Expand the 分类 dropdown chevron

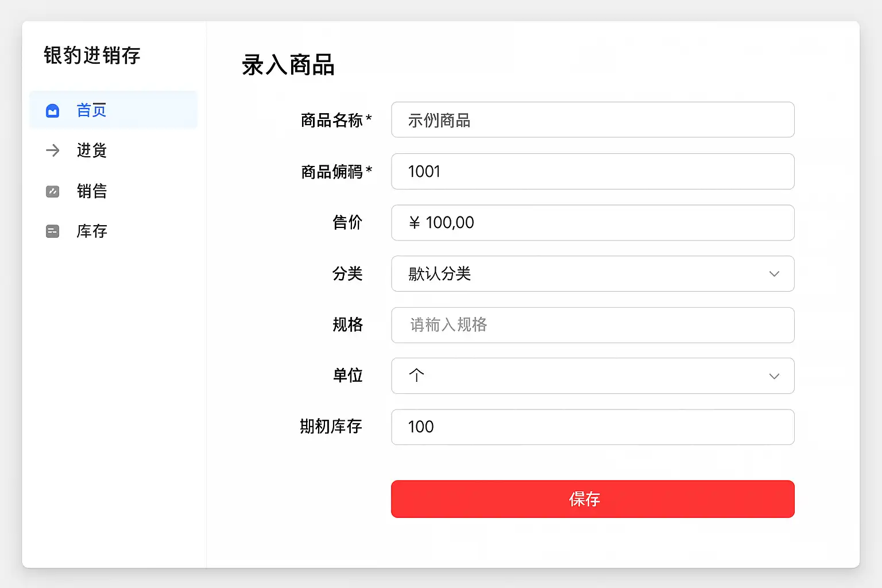click(x=774, y=274)
